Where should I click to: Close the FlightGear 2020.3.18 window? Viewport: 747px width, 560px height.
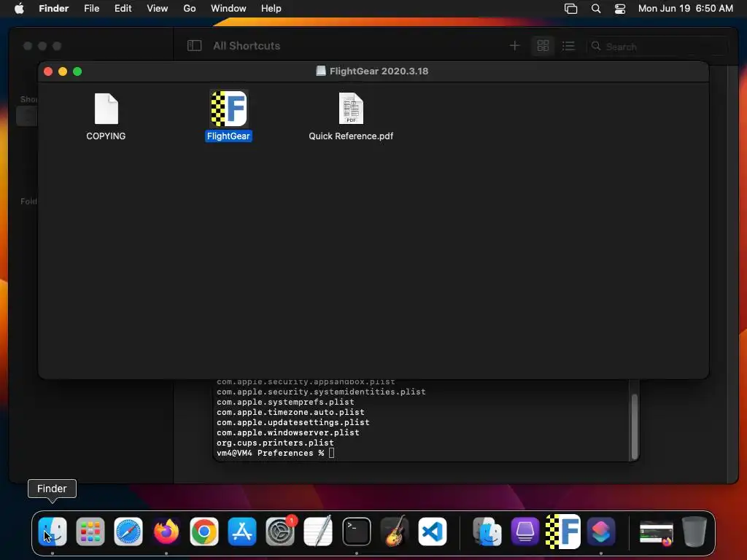coord(48,71)
